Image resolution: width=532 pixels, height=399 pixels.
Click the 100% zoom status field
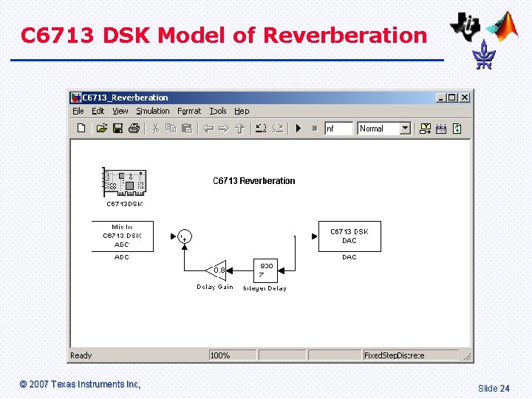(x=233, y=355)
